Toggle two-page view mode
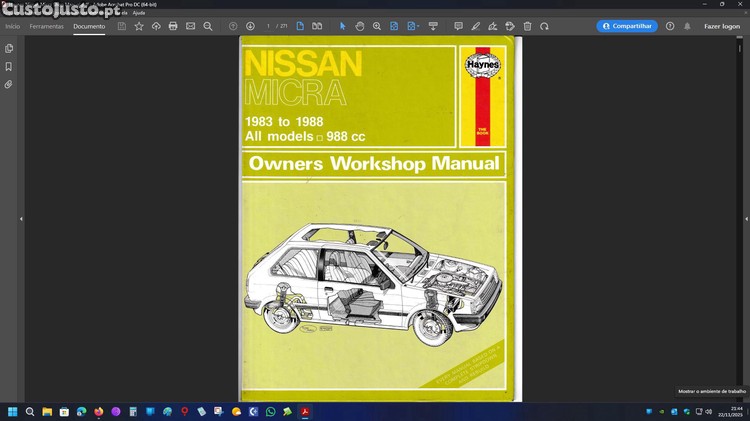The image size is (750, 421). (x=317, y=26)
